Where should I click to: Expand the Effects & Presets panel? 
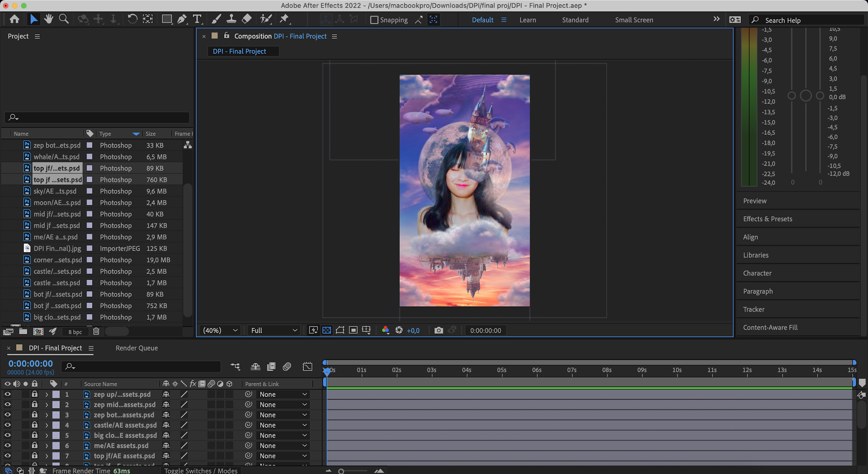768,219
